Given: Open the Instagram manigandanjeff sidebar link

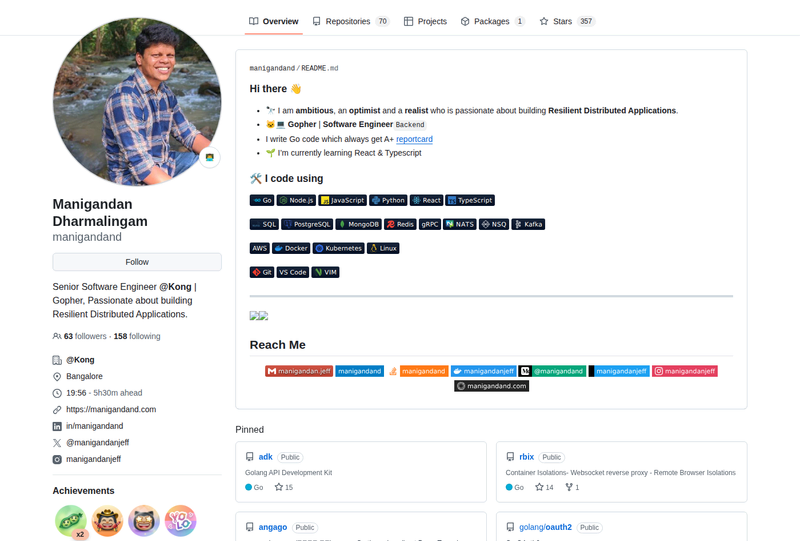Looking at the screenshot, I should tap(93, 459).
